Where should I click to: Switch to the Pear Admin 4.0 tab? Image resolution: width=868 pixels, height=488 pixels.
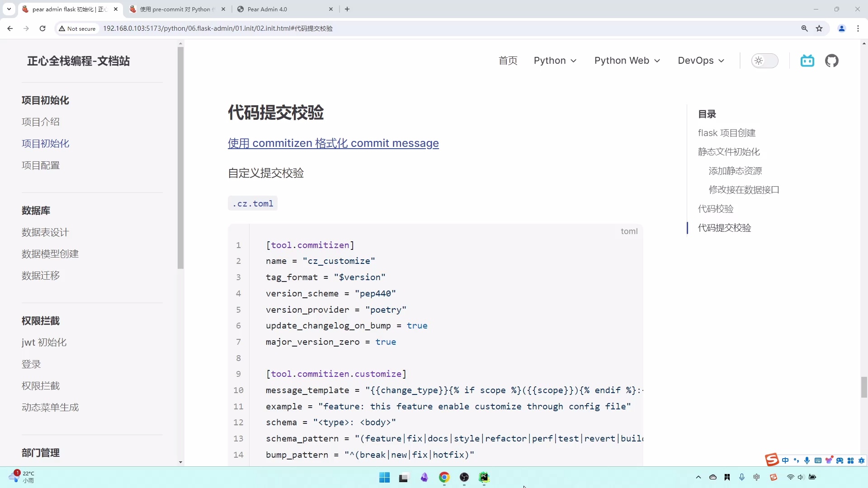[x=268, y=9]
